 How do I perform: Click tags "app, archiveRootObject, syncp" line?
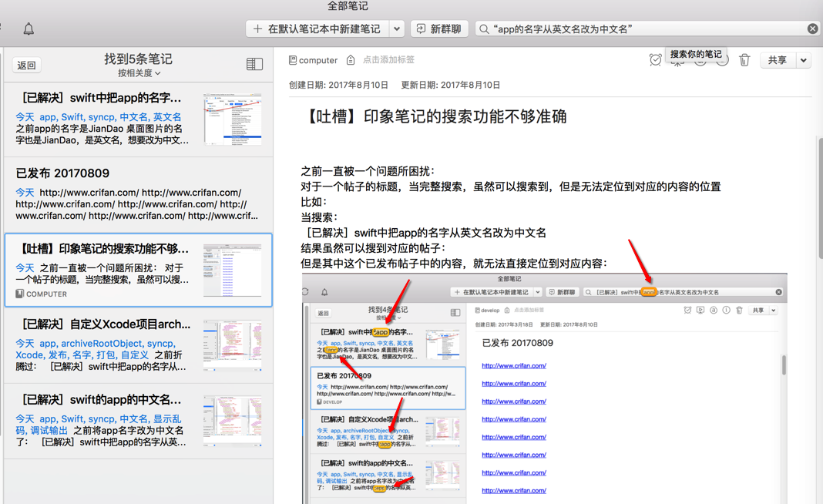pos(107,344)
